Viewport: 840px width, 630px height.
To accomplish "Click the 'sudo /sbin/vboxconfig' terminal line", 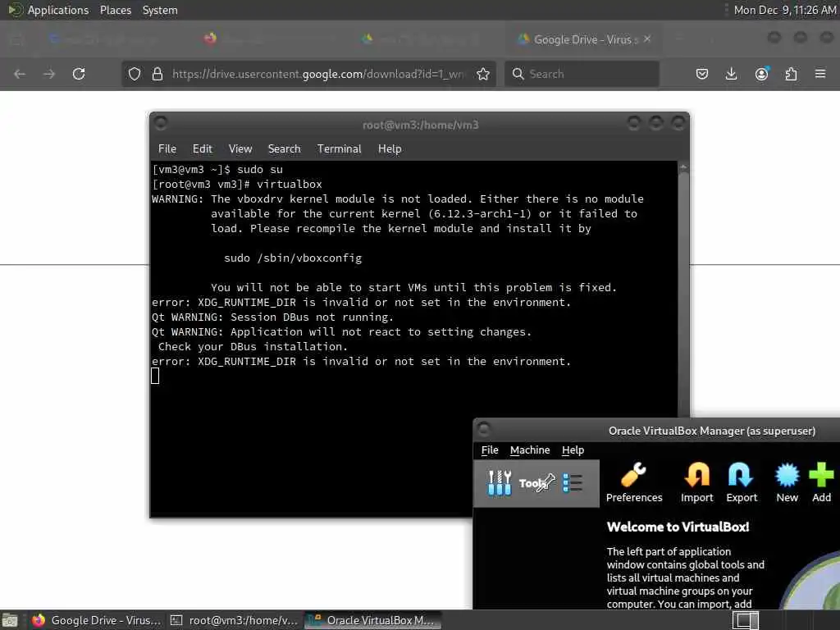I will [x=293, y=258].
